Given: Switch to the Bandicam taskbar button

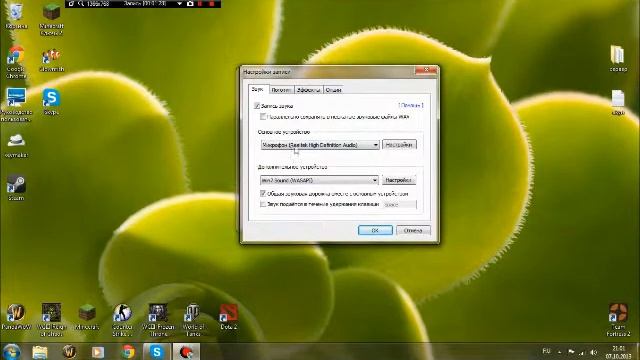Looking at the screenshot, I should (x=186, y=351).
